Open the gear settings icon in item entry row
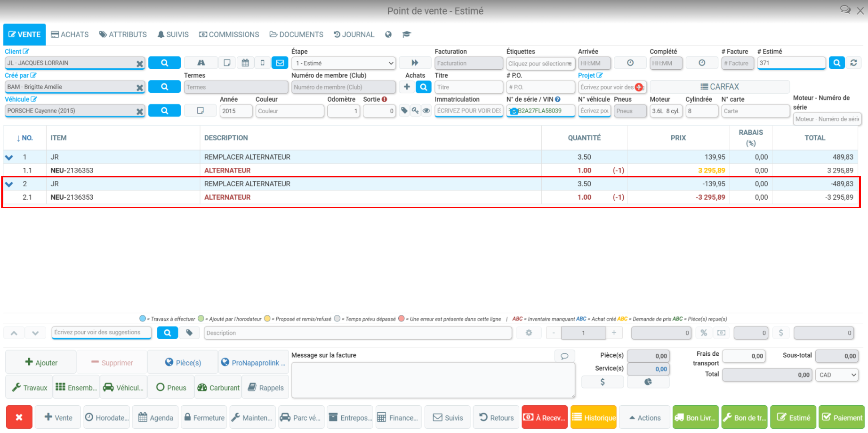Screen dimensions: 868x433 529,333
